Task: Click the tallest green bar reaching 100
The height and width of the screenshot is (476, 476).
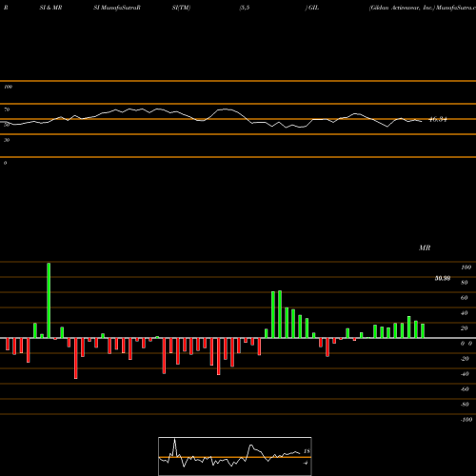Action: pyautogui.click(x=49, y=300)
